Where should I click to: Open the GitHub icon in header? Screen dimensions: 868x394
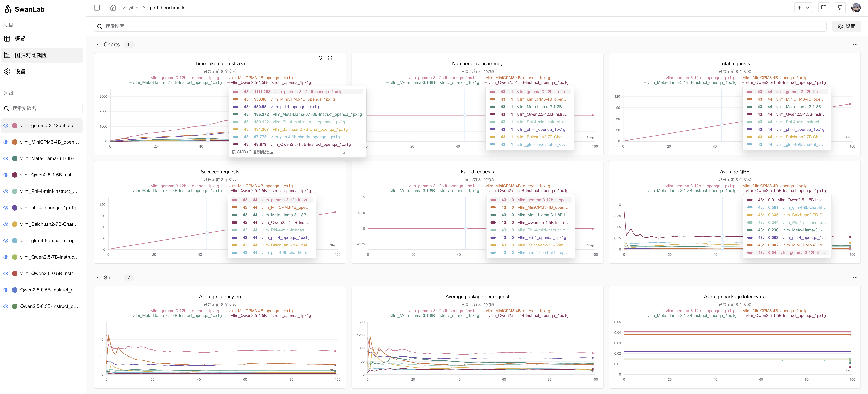pos(840,7)
